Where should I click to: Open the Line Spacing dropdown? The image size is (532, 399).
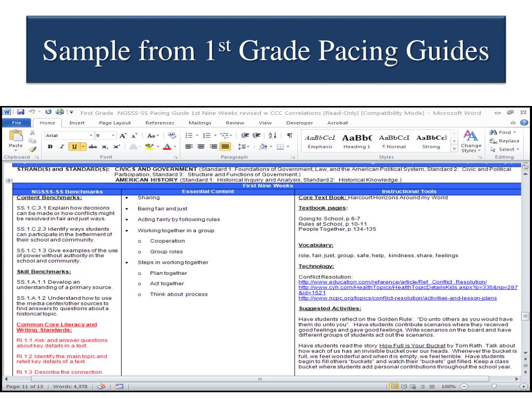click(x=244, y=147)
